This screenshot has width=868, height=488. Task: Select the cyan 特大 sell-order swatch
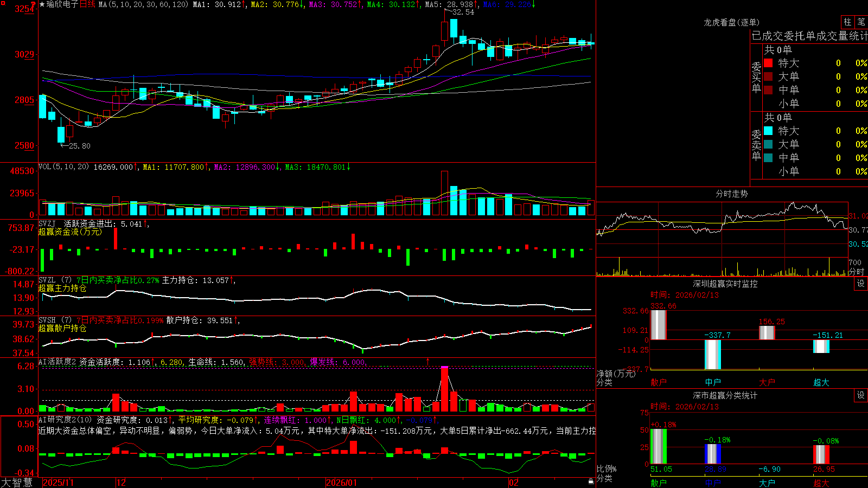point(768,131)
